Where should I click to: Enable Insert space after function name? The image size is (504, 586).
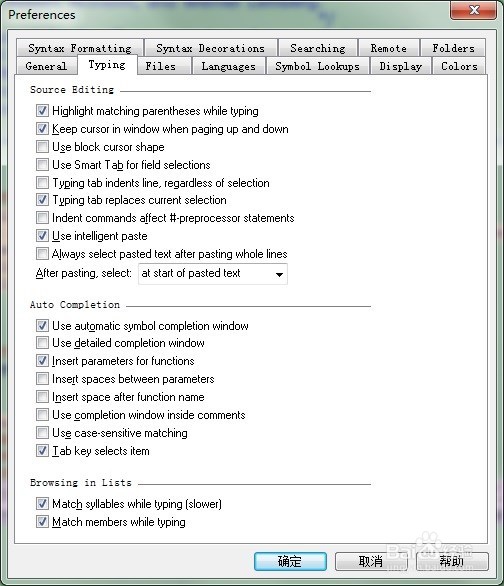(42, 397)
